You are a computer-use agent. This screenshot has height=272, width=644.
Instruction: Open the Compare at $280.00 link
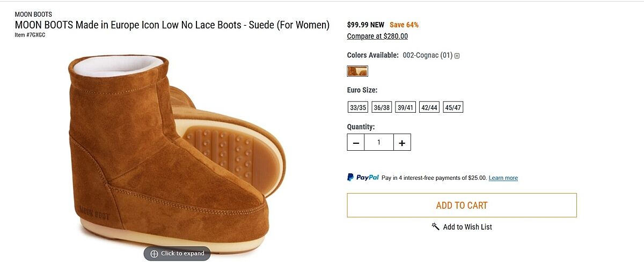(x=377, y=36)
